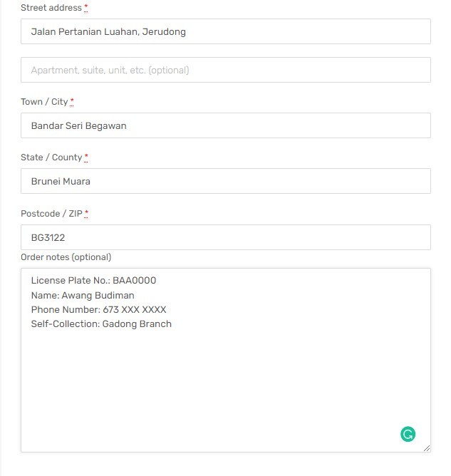The image size is (451, 476).
Task: Click the Postcode / ZIP label text
Action: point(51,213)
